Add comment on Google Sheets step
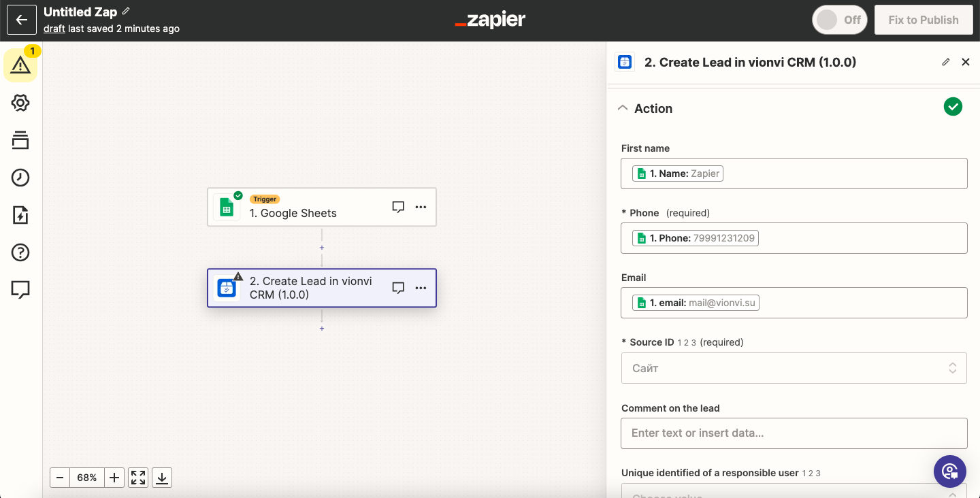Image resolution: width=980 pixels, height=498 pixels. pos(399,207)
